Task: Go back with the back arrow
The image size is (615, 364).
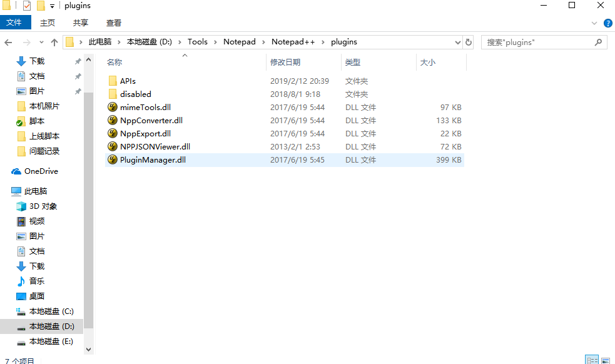Action: click(x=8, y=43)
